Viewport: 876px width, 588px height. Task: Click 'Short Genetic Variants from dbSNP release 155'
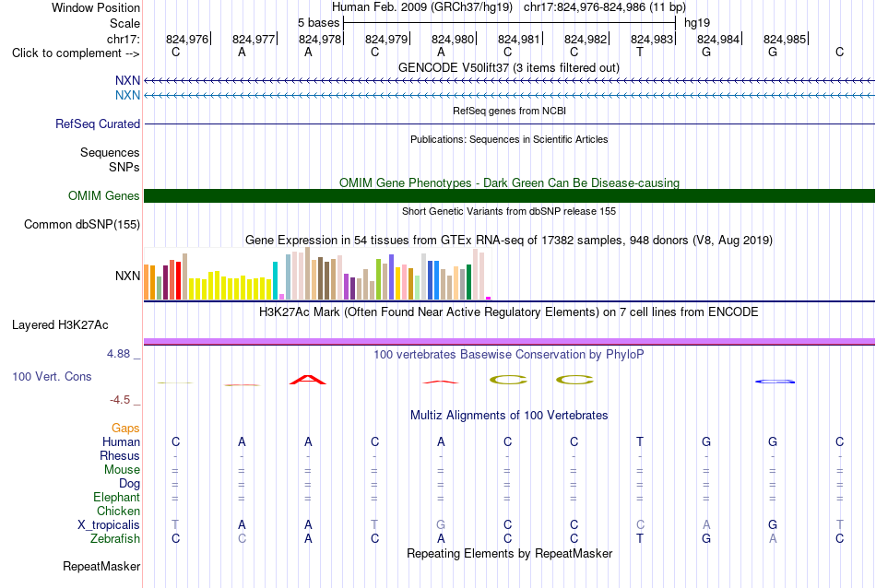point(509,211)
